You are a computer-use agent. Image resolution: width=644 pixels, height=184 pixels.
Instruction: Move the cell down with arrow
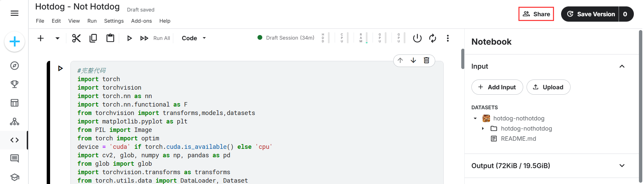point(413,60)
